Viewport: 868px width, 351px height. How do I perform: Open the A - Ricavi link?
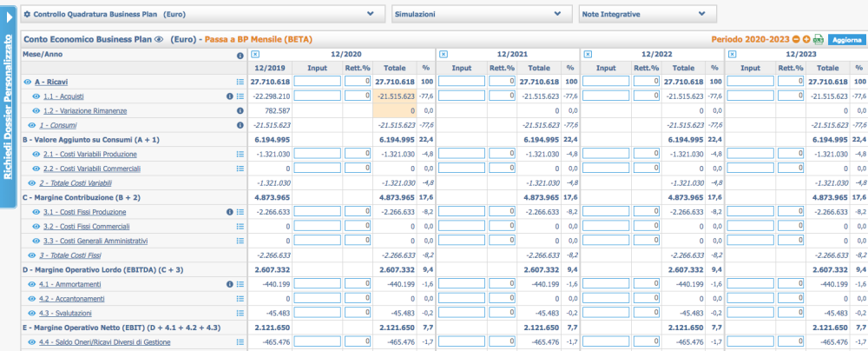coord(51,82)
